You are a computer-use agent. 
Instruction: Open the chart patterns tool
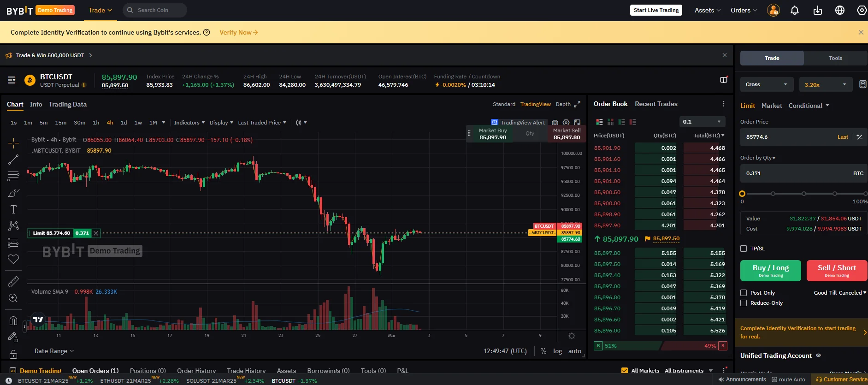pos(13,225)
